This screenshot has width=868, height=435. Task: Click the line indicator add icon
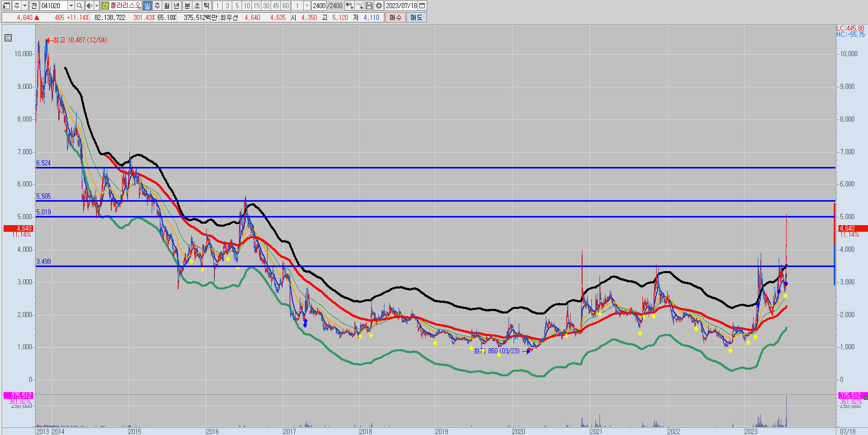pyautogui.click(x=359, y=6)
